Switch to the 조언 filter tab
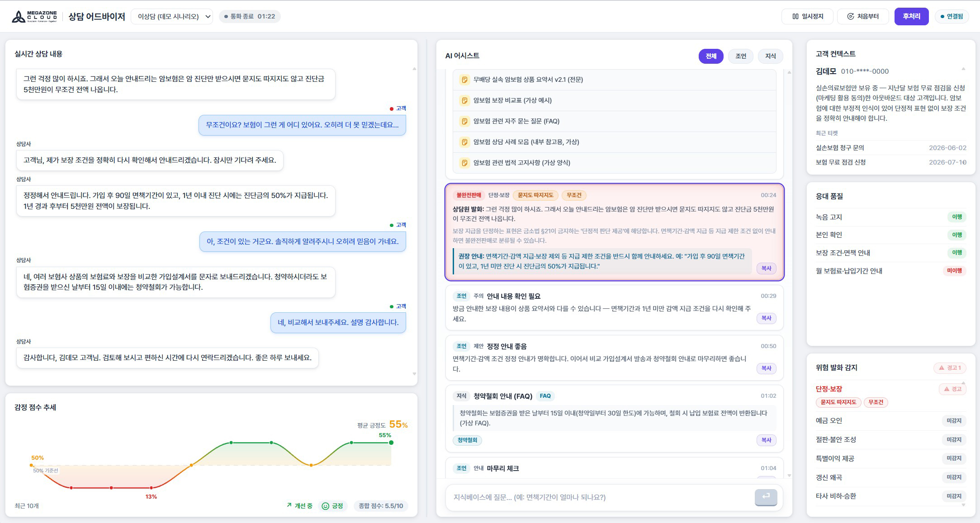Screen dimensions: 980x523 tap(741, 56)
